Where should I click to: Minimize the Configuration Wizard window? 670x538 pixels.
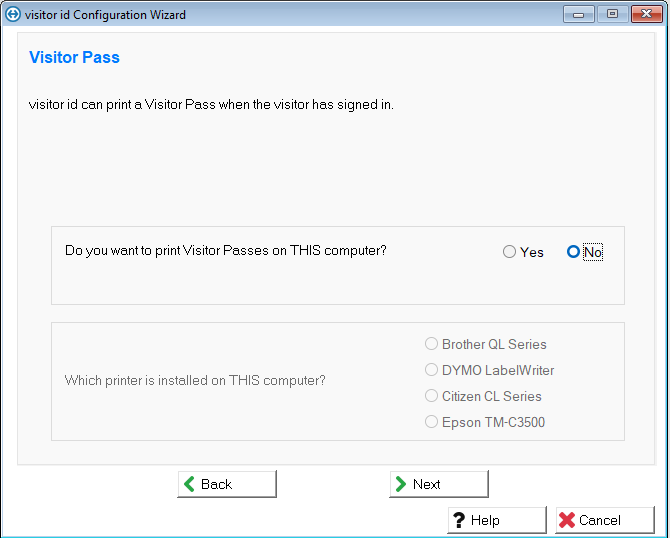580,15
